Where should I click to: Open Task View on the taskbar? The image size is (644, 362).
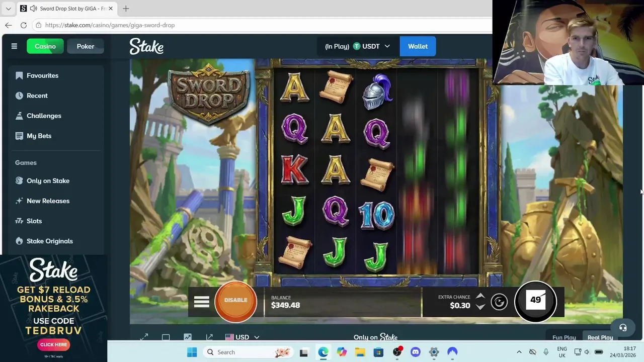(303, 352)
